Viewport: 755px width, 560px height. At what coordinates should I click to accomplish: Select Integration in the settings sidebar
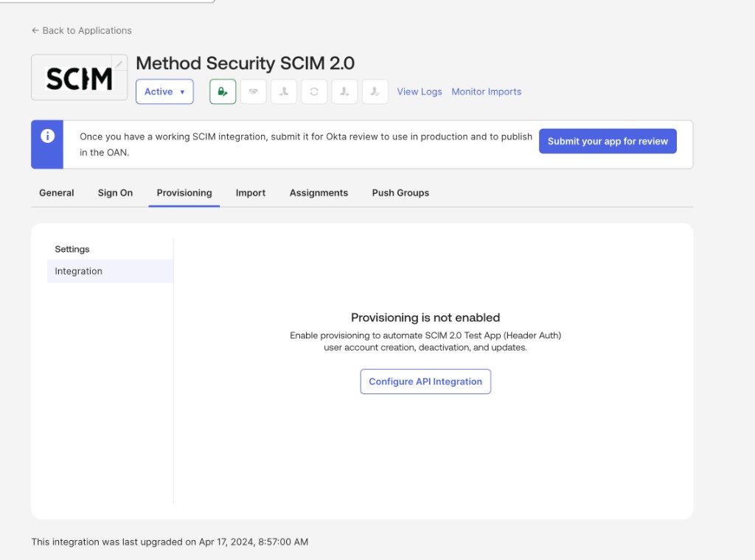(x=111, y=271)
